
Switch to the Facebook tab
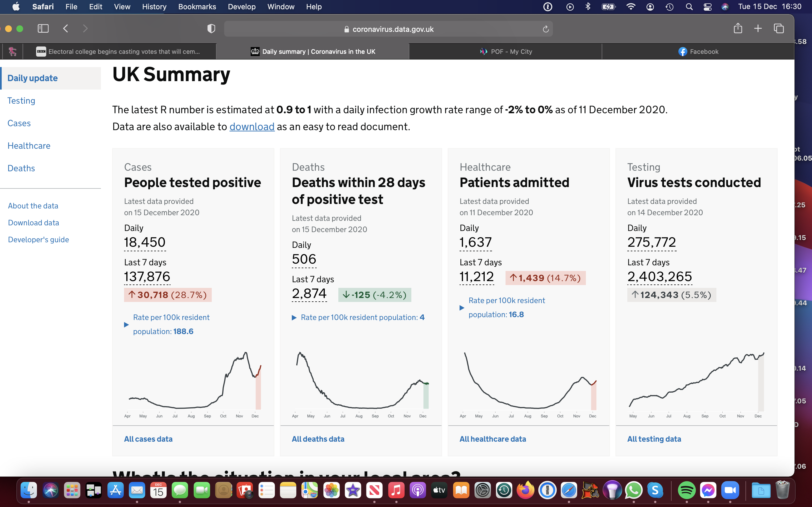click(x=698, y=52)
